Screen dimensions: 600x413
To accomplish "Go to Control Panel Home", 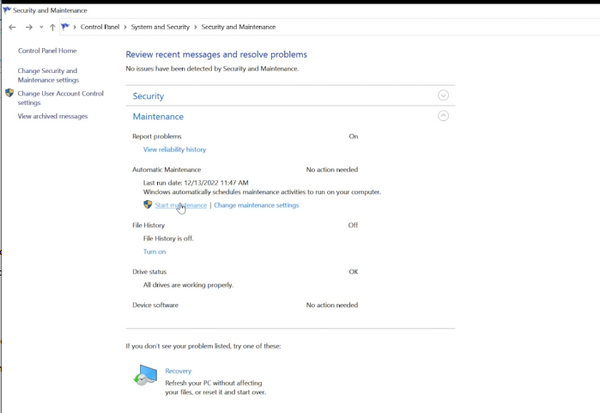I will (x=47, y=51).
